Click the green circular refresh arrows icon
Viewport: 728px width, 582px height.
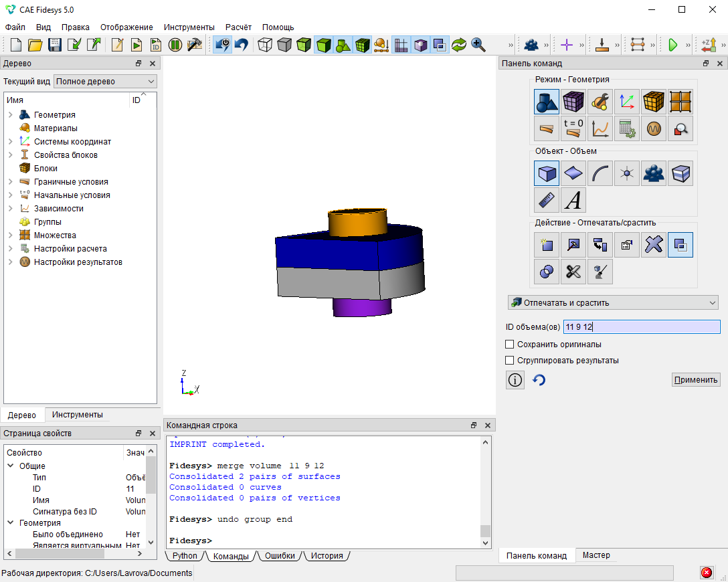pos(459,45)
